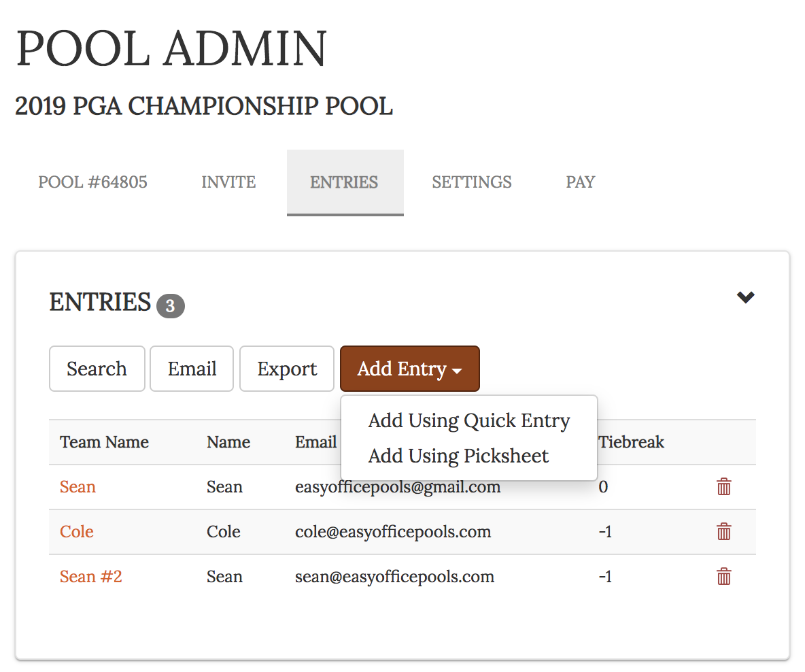Open the Sean #2 team link
Image resolution: width=805 pixels, height=672 pixels.
pos(90,577)
